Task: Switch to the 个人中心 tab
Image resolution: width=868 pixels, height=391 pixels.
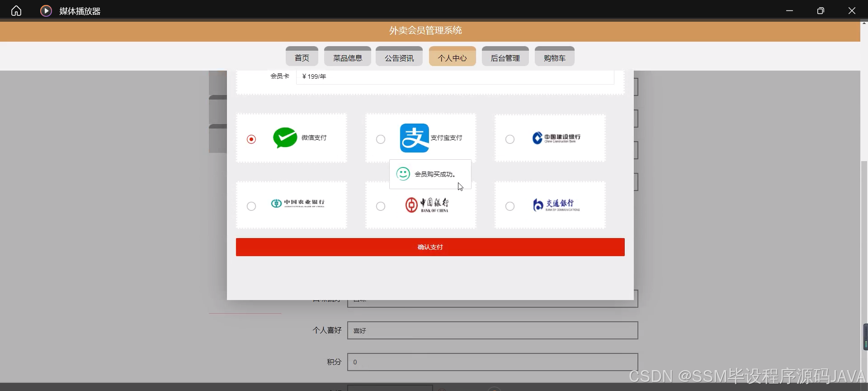Action: click(453, 57)
